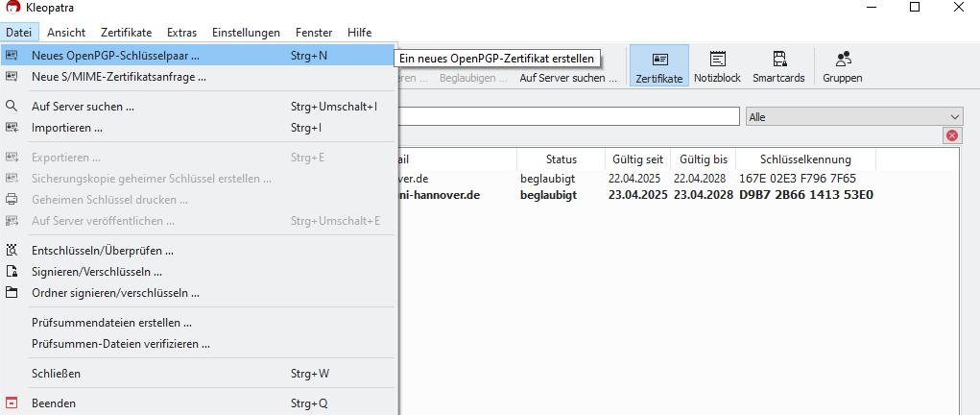Select Entschlüsseln/Überprüfen menu entry
The width and height of the screenshot is (980, 415).
[x=198, y=251]
